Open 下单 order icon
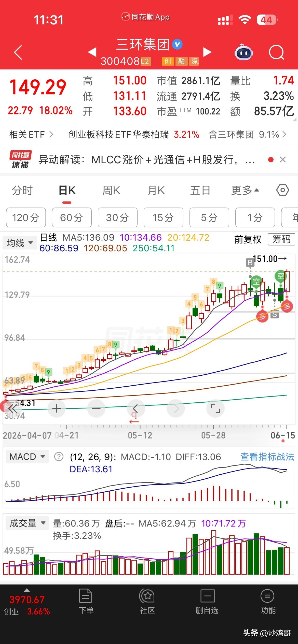The width and height of the screenshot is (298, 644). tap(86, 601)
